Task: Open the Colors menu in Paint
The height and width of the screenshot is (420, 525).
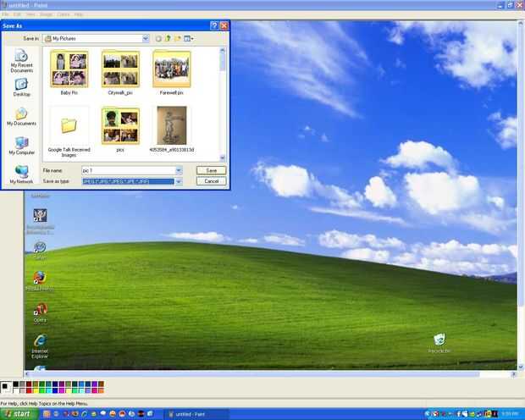Action: click(x=64, y=14)
